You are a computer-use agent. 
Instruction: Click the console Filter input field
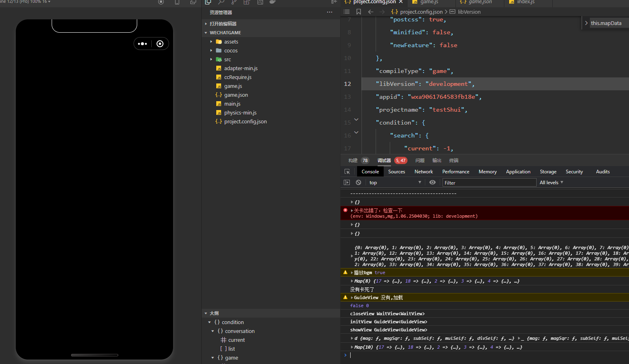coord(489,183)
